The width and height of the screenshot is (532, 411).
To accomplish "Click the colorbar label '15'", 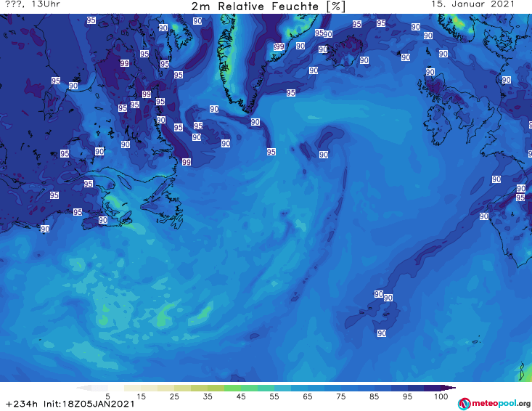I will [141, 396].
